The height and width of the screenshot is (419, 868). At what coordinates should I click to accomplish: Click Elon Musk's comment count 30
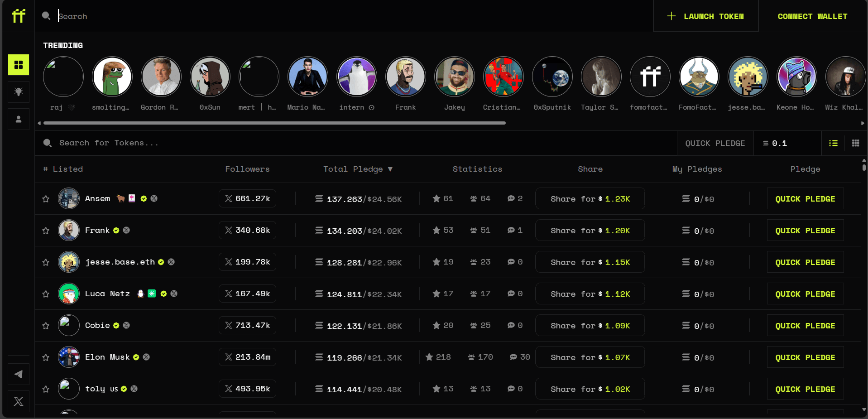coord(519,357)
